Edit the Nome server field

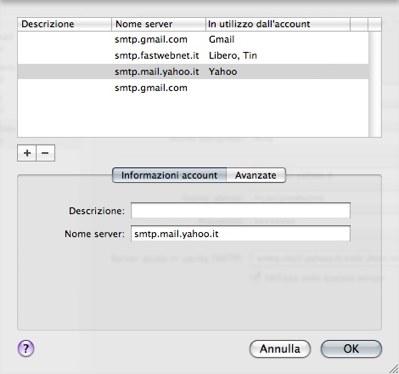pyautogui.click(x=240, y=234)
